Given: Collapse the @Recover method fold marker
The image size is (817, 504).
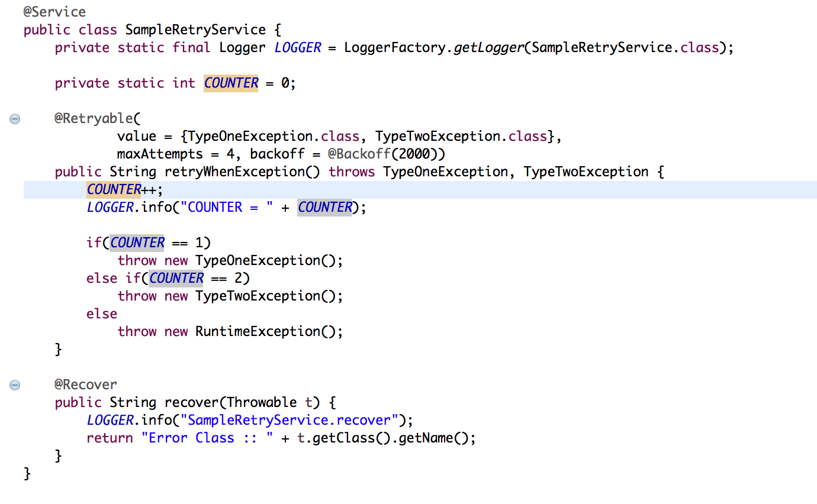Looking at the screenshot, I should pyautogui.click(x=15, y=385).
